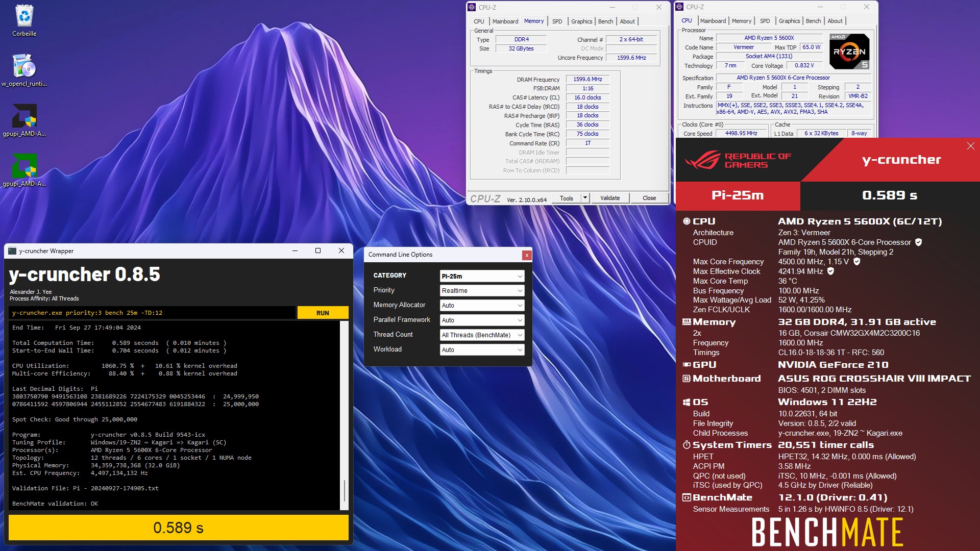This screenshot has width=980, height=551.
Task: Click the Tools button in CPU-Z
Action: click(x=567, y=198)
